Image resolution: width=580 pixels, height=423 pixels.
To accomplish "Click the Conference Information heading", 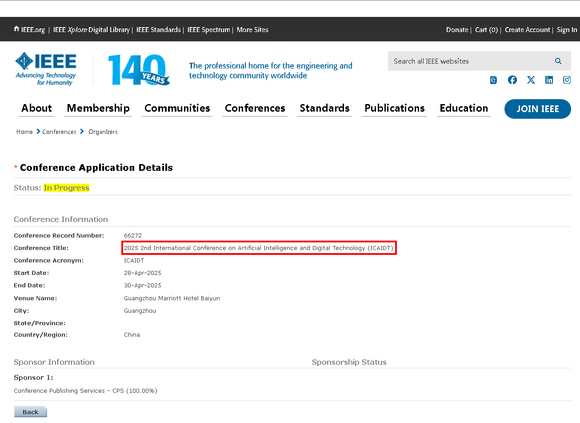I will pyautogui.click(x=61, y=219).
